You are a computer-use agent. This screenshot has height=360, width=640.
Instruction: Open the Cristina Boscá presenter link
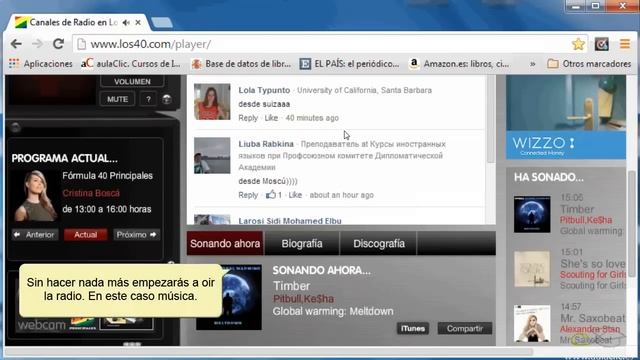click(x=91, y=193)
